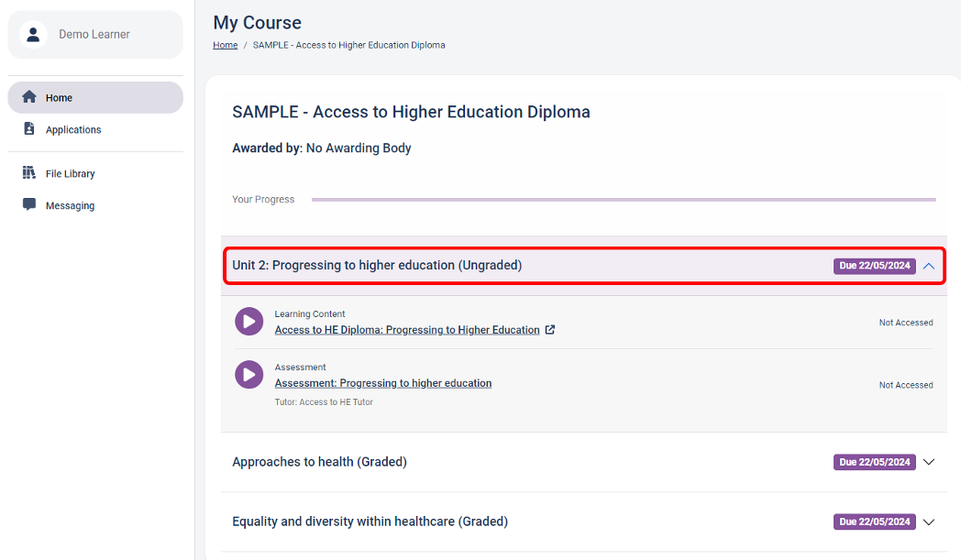The width and height of the screenshot is (961, 560).
Task: Collapse Unit 2 using the up chevron
Action: click(x=929, y=266)
